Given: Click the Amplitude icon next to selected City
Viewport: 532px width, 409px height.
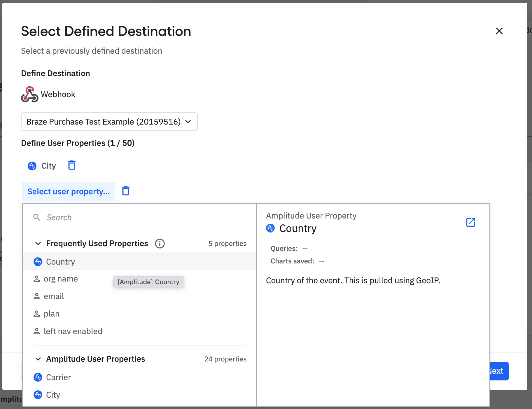Looking at the screenshot, I should [32, 166].
